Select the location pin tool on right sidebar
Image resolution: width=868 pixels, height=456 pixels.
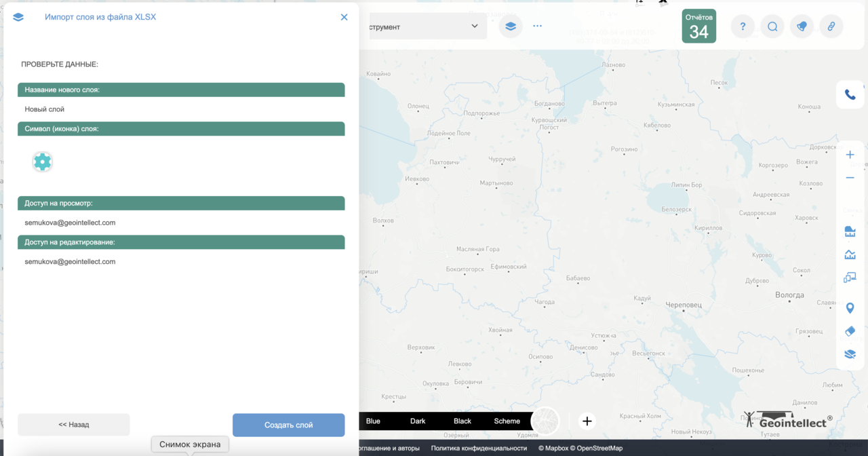click(850, 307)
